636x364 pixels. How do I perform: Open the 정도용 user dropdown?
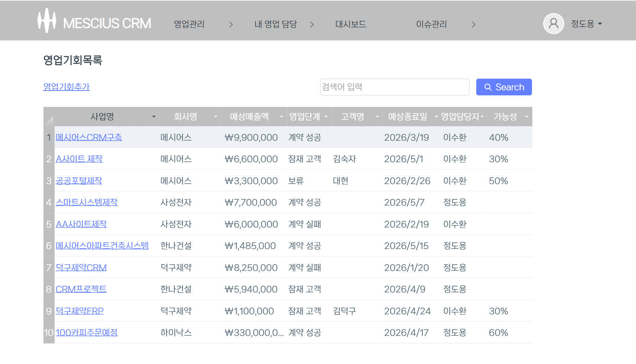tap(586, 24)
